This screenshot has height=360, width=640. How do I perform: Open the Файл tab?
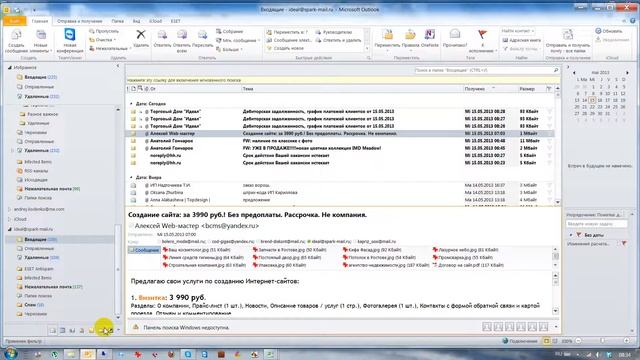click(14, 21)
